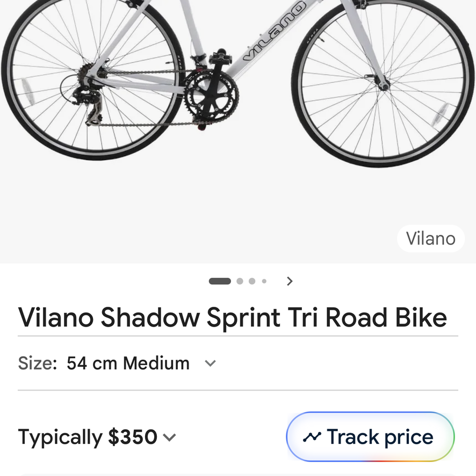Screen dimensions: 476x476
Task: Open the Vilano Shadow Sprint Tri Road Bike title
Action: [x=233, y=318]
